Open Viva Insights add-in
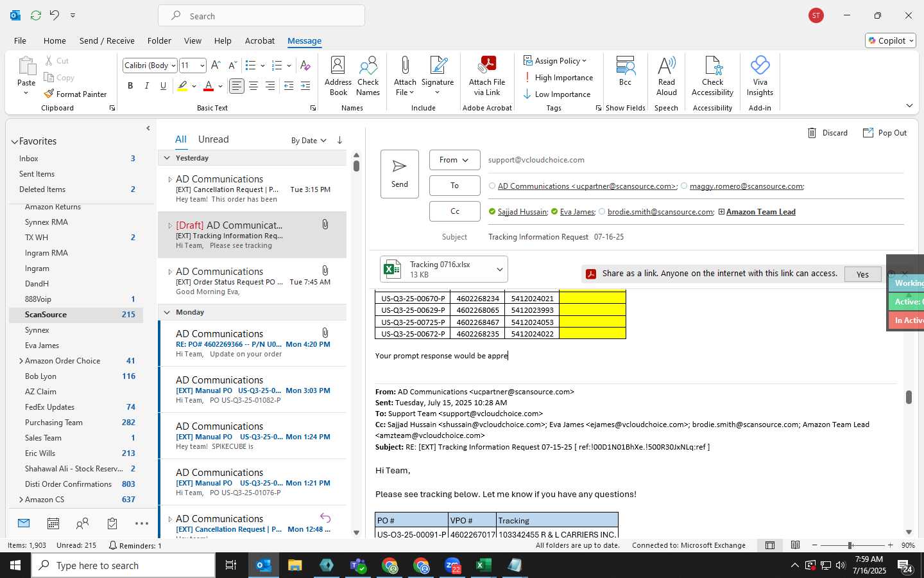Viewport: 924px width, 578px height. tap(760, 76)
